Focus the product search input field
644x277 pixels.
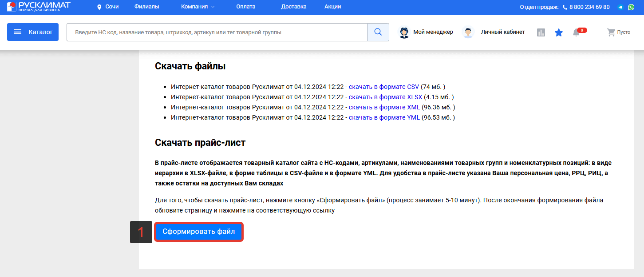pyautogui.click(x=217, y=32)
